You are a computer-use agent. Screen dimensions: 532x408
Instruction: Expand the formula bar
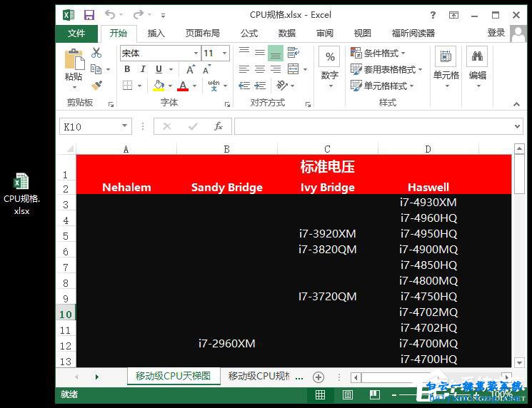tap(517, 126)
